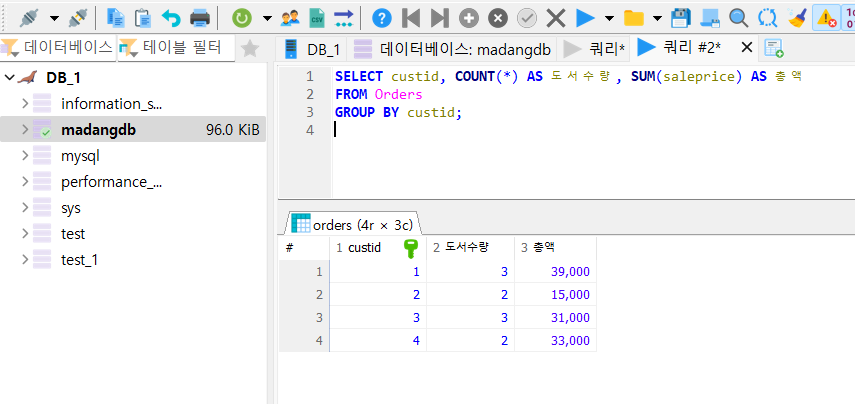Open the User manager icon
The height and width of the screenshot is (404, 855).
[x=290, y=19]
